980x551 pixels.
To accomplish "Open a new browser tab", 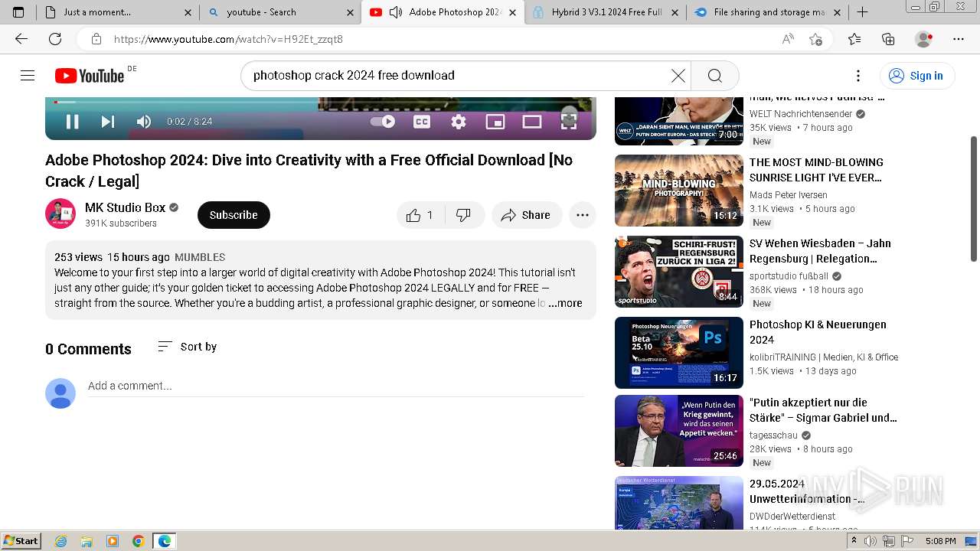I will coord(862,12).
